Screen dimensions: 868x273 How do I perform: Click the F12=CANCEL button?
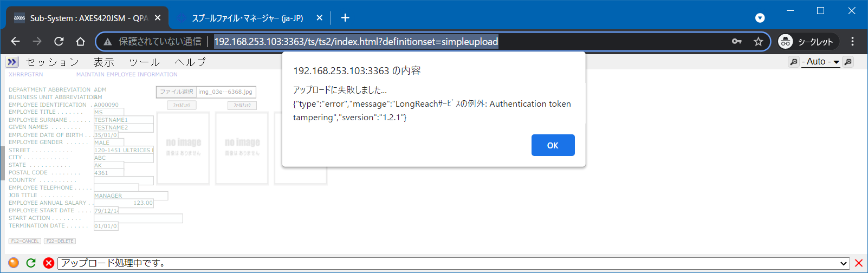point(25,241)
